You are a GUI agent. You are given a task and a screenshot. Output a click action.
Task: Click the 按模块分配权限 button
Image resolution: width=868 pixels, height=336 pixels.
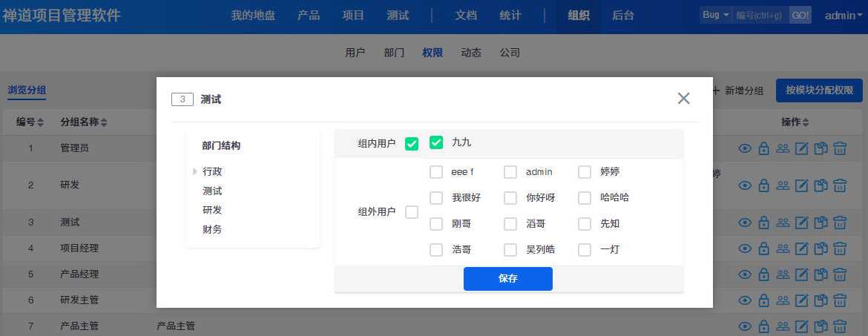click(x=819, y=90)
